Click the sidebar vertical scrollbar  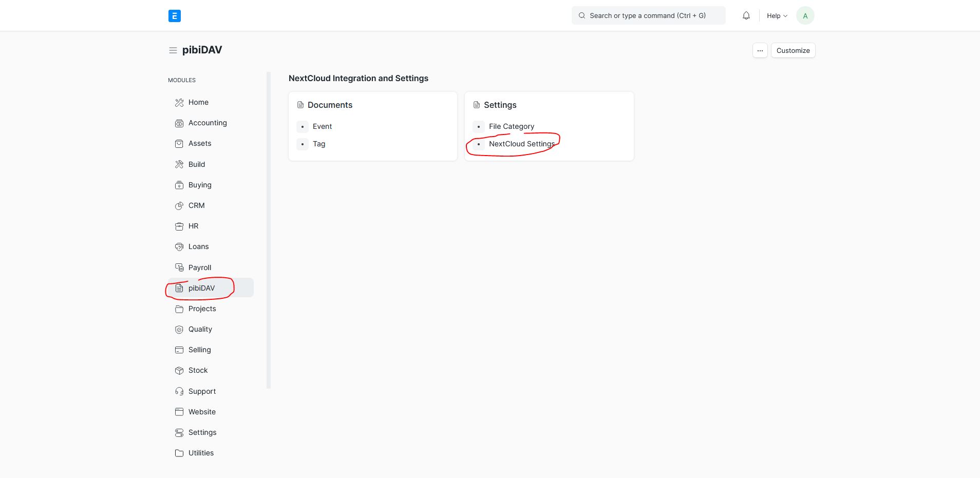pos(269,230)
